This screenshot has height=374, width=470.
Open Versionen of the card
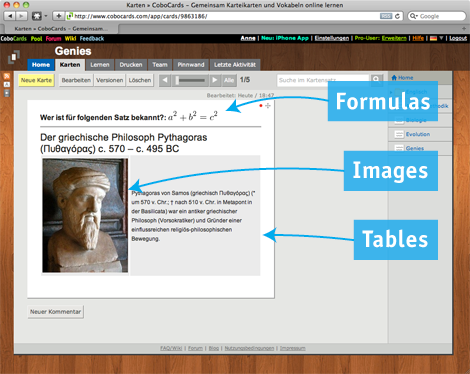click(109, 80)
